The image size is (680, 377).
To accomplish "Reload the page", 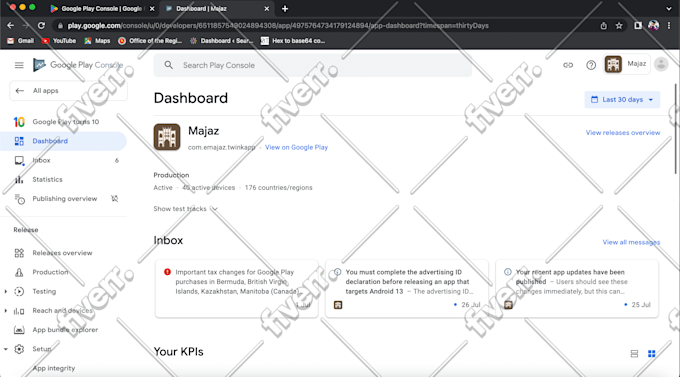I will tap(41, 26).
